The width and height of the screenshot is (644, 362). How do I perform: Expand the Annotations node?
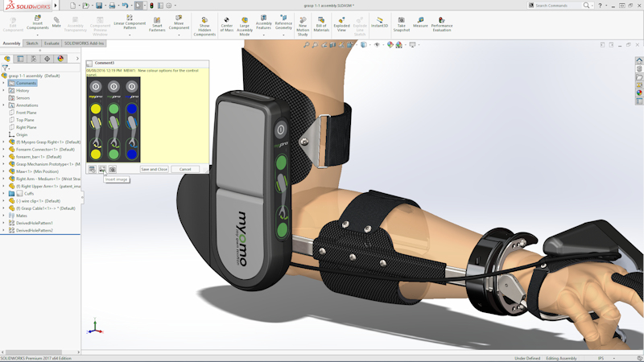tap(4, 105)
